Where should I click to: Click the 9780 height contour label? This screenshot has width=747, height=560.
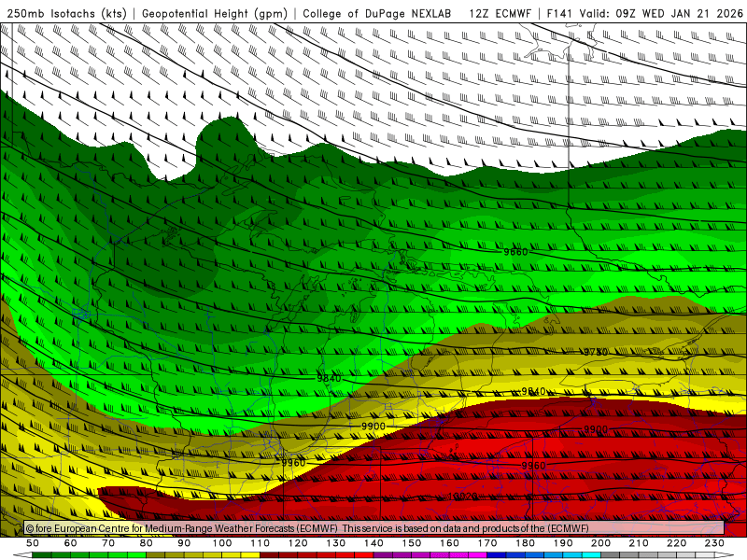(596, 352)
